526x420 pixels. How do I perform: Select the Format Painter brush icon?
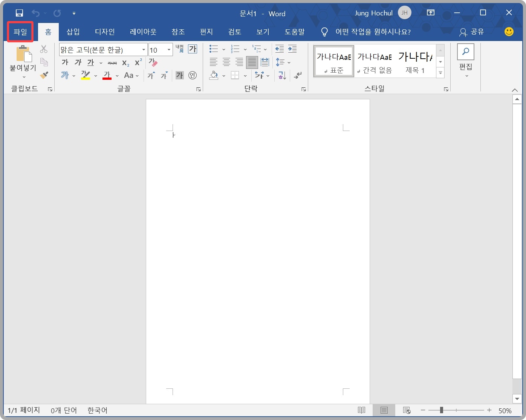coord(44,75)
